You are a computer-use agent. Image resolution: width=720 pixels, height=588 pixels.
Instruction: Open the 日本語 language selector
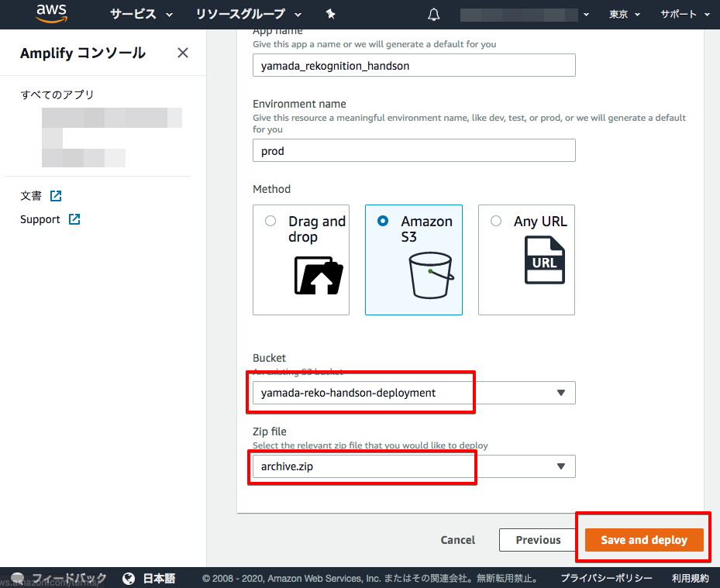coord(159,579)
